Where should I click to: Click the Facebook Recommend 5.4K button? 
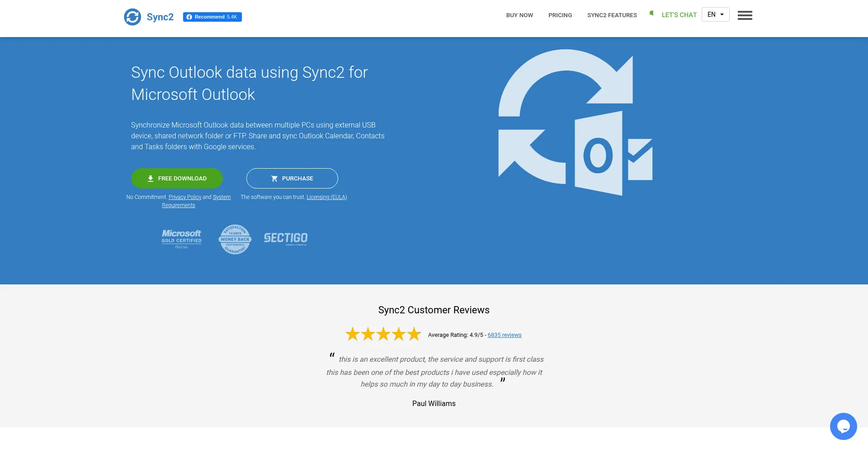(x=212, y=17)
